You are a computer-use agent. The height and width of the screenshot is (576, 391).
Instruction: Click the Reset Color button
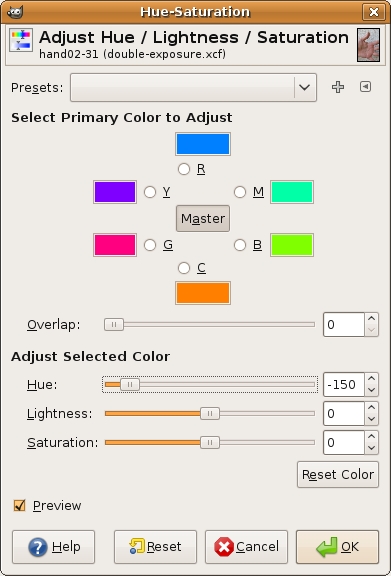[338, 475]
